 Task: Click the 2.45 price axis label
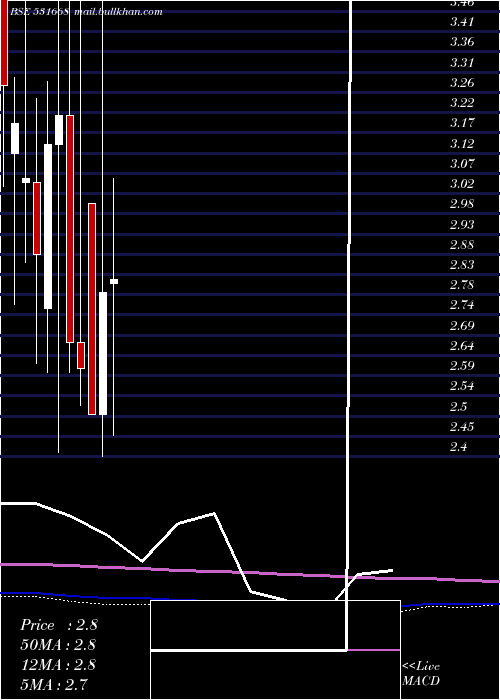462,427
